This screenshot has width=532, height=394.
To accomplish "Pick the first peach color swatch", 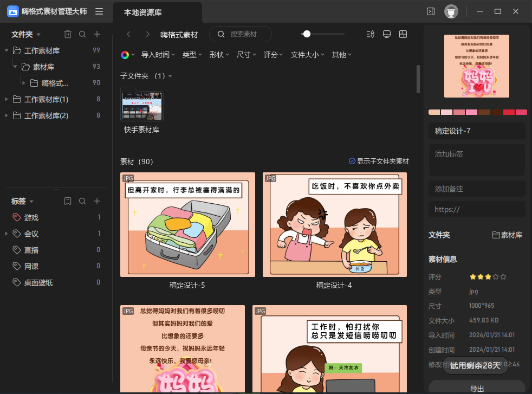I will (434, 112).
